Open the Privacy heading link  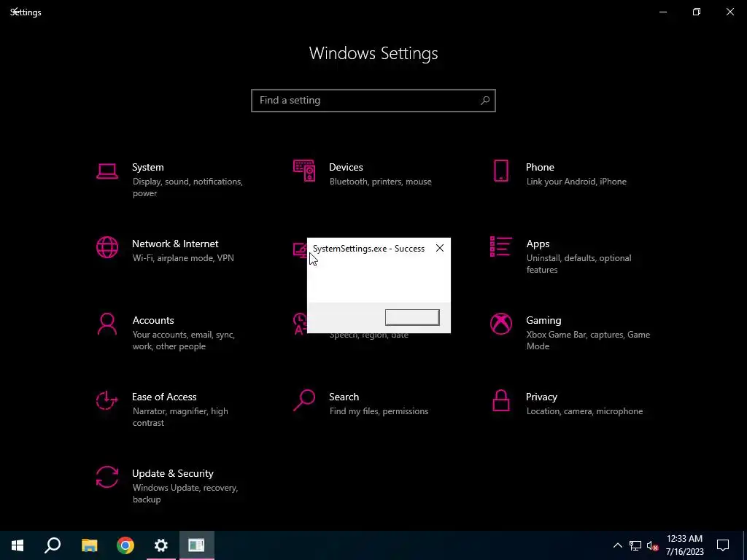541,397
